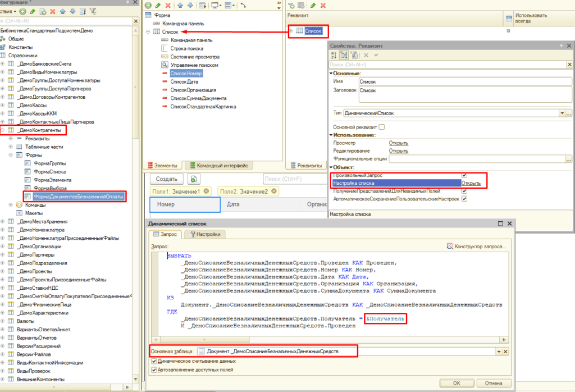Click the add attribute icon in Реквизит toolbar
The image size is (575, 392).
(291, 5)
